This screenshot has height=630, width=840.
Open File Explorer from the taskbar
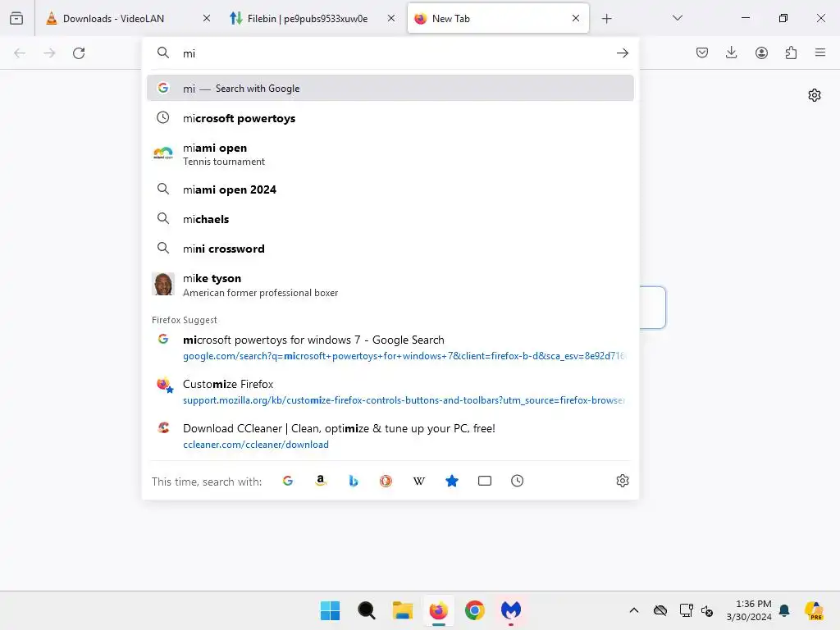pyautogui.click(x=402, y=610)
